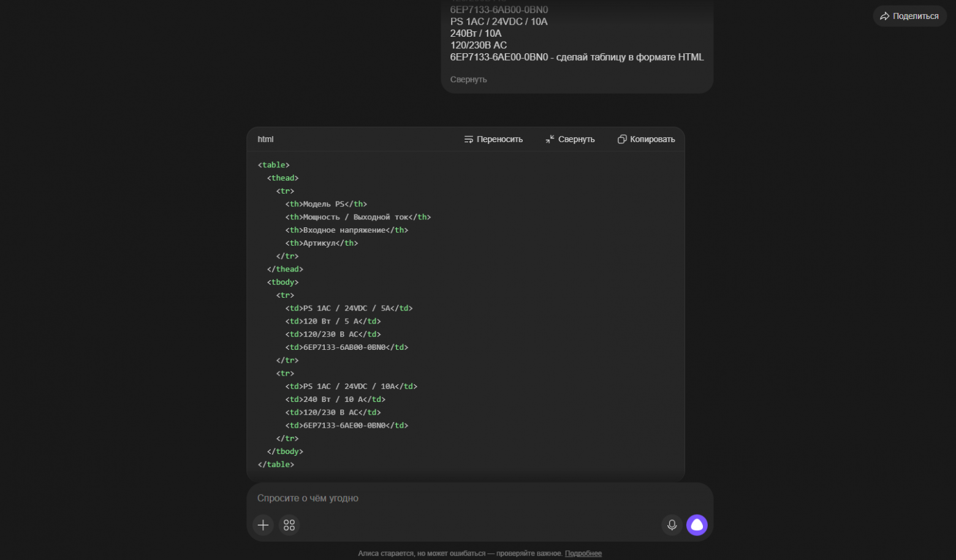Toggle line wrapping via Переносить label
The height and width of the screenshot is (560, 956).
(x=500, y=140)
